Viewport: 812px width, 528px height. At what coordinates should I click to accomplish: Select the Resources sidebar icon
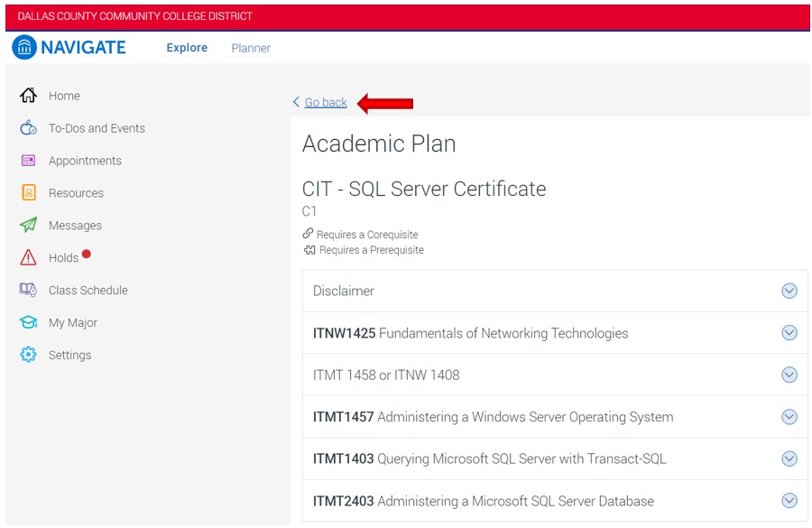28,193
